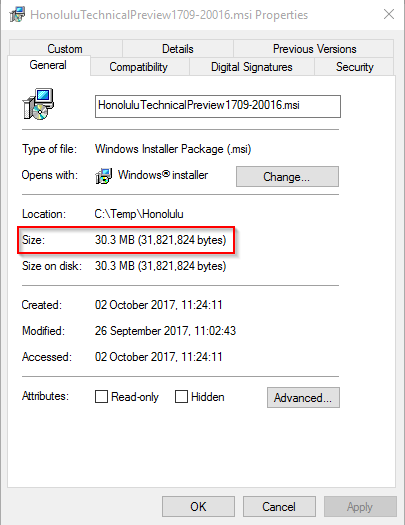Screen dimensions: 405x525
Task: Confirm with the OK button
Action: (x=198, y=507)
